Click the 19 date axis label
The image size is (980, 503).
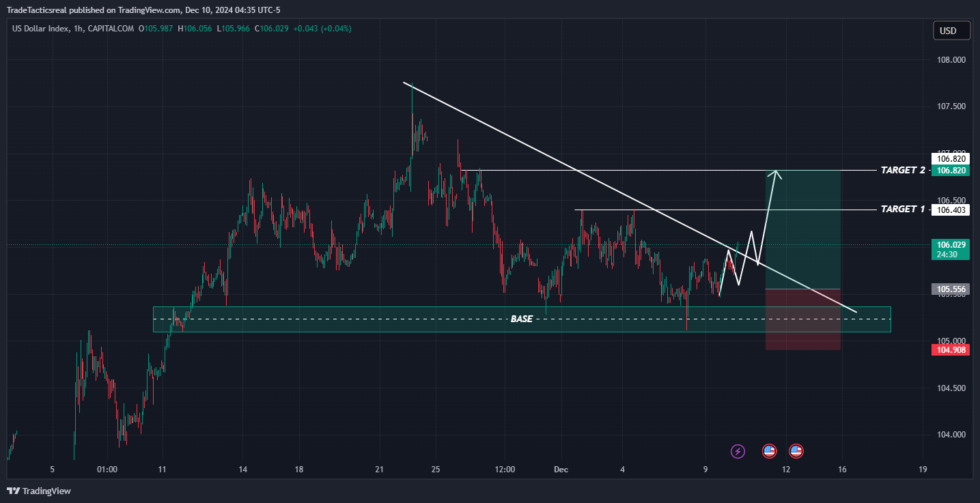tap(923, 470)
